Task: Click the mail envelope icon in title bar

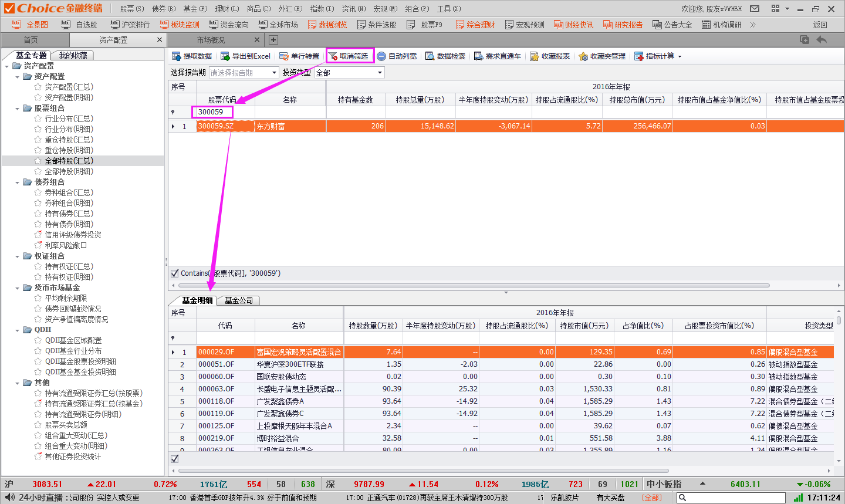Action: point(755,9)
